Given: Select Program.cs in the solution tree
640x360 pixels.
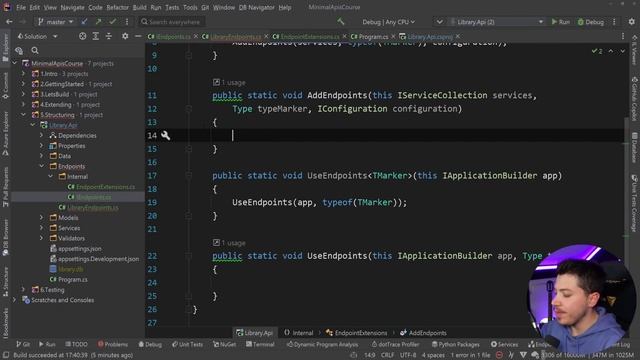Looking at the screenshot, I should coord(73,280).
